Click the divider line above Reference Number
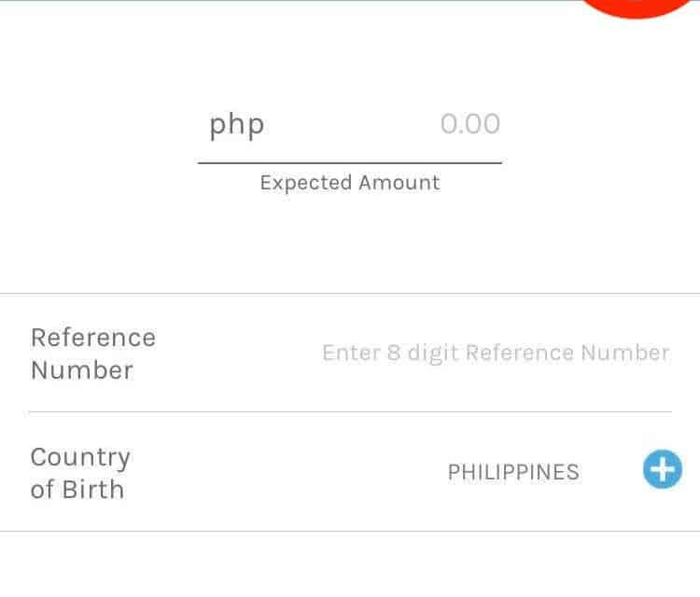Screen dimensions: 700x597 349,294
